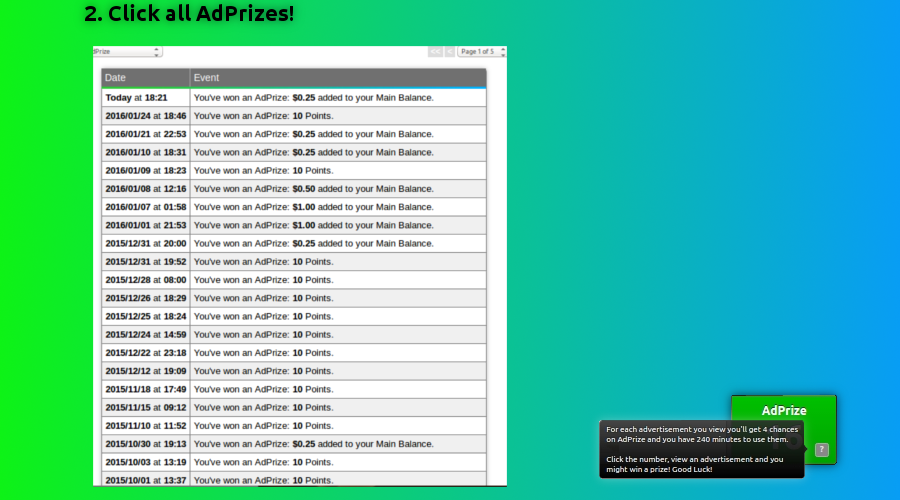The width and height of the screenshot is (900, 500).
Task: Select the 2015/10/30 at 19:13 date cell
Action: point(146,444)
